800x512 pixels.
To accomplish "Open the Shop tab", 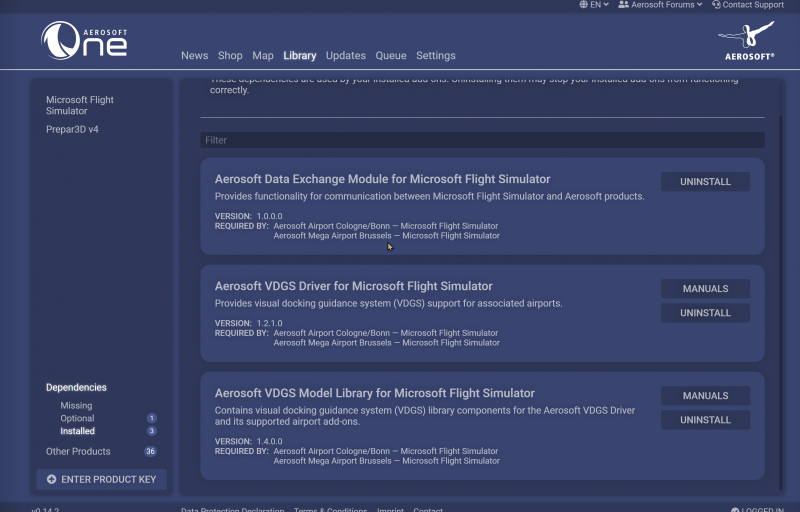I will click(x=230, y=56).
